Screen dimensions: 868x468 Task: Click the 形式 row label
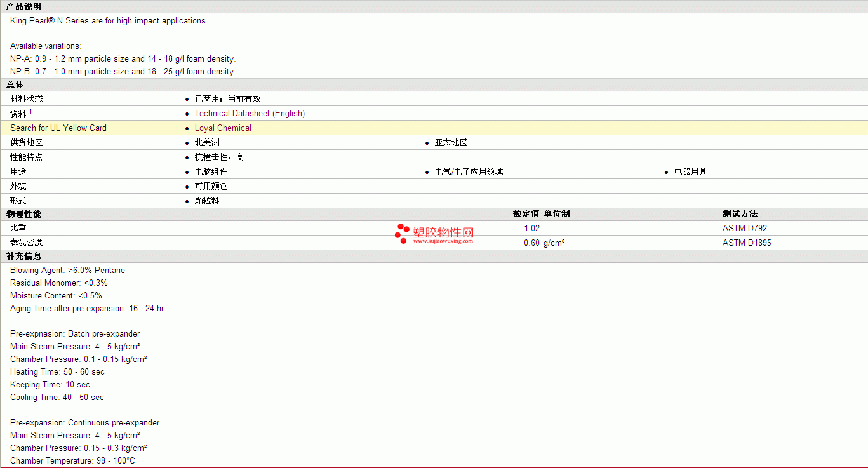pyautogui.click(x=18, y=201)
